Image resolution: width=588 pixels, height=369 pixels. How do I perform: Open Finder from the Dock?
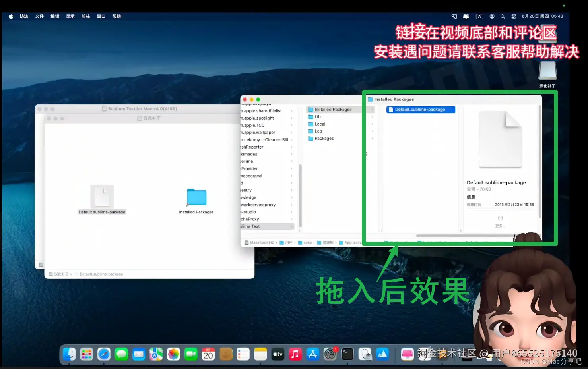click(x=69, y=354)
